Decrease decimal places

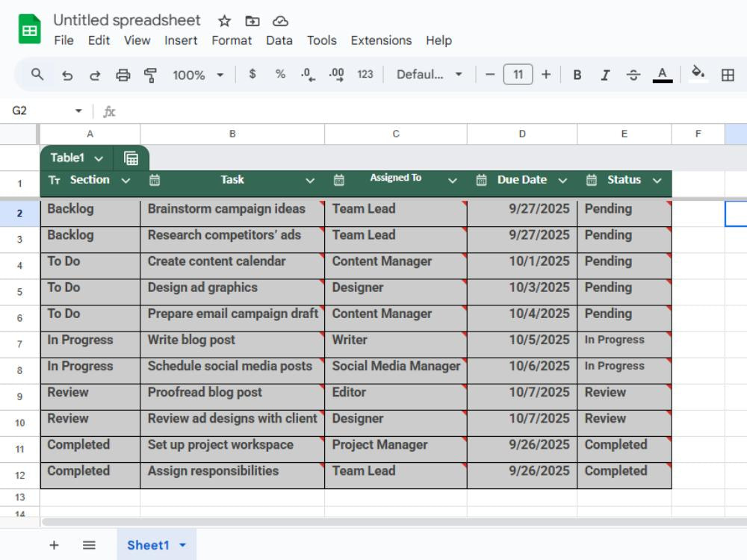(x=308, y=74)
